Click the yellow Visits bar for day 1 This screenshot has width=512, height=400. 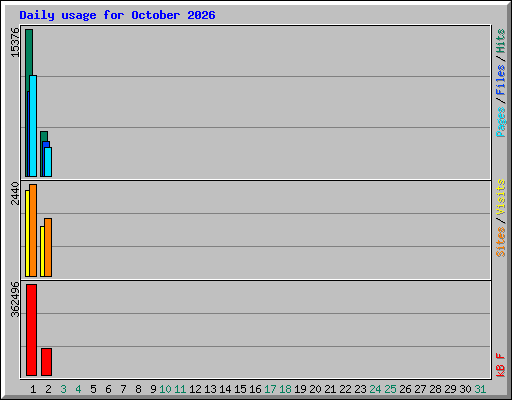click(x=27, y=233)
